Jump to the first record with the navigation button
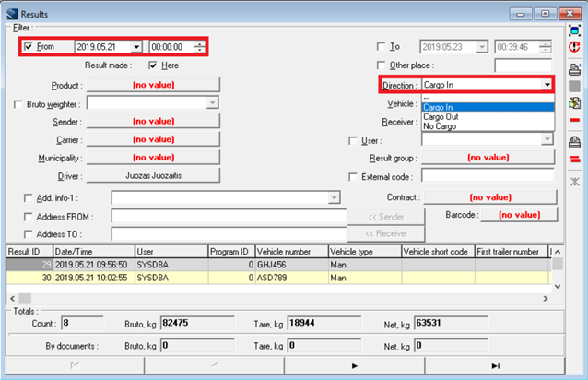This screenshot has height=380, width=588. [75, 366]
